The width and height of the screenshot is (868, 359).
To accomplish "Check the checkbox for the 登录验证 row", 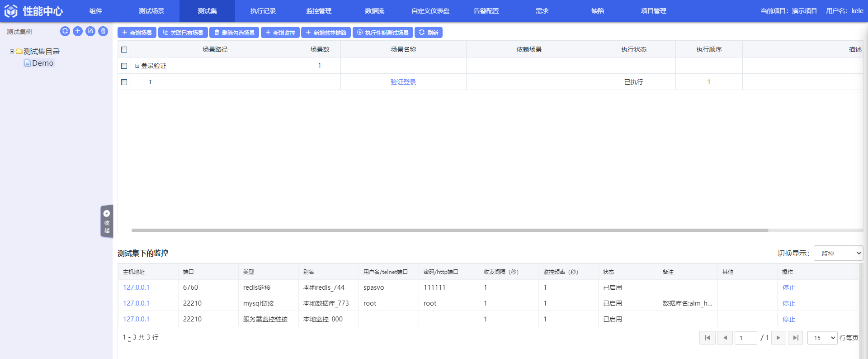I will 124,66.
